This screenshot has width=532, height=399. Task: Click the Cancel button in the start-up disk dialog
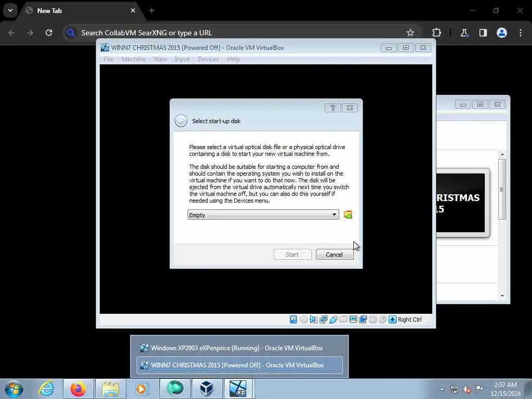pyautogui.click(x=334, y=255)
